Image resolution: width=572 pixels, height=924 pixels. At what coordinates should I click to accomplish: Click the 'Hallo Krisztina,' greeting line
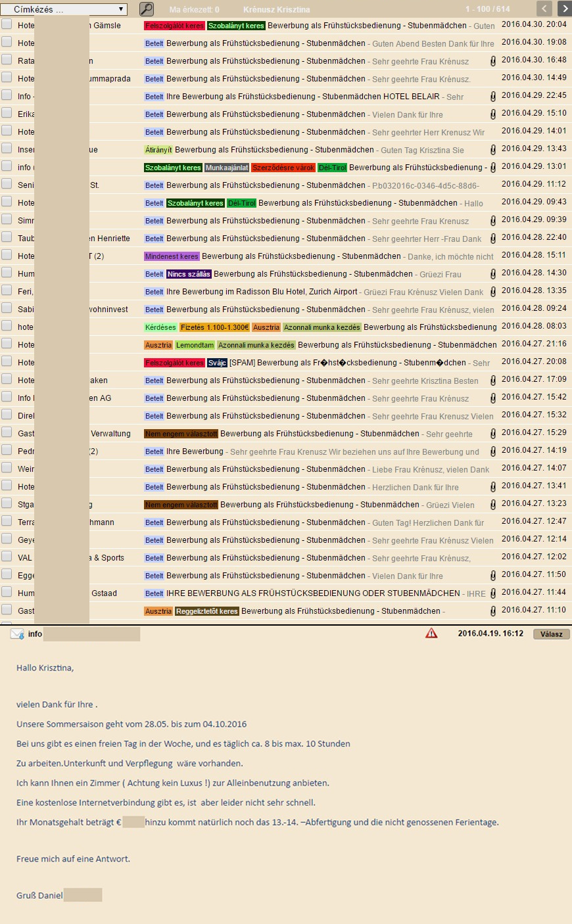[x=45, y=668]
